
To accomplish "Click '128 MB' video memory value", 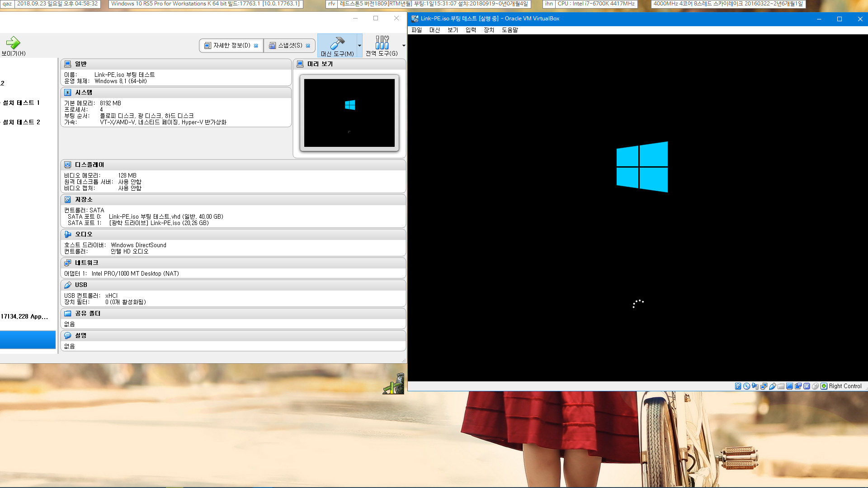I will point(127,175).
